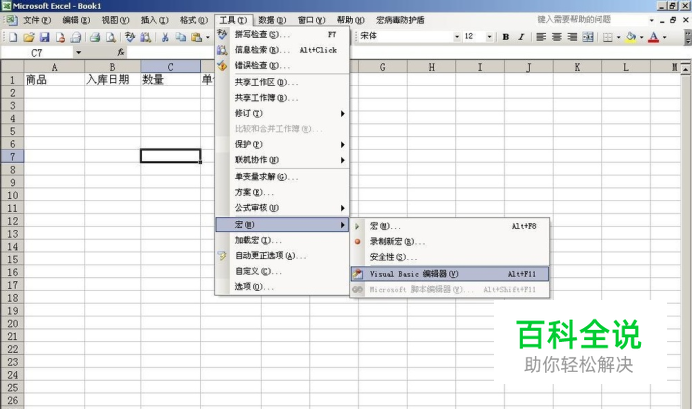Select row 7 header
This screenshot has height=409, width=692.
coord(12,157)
